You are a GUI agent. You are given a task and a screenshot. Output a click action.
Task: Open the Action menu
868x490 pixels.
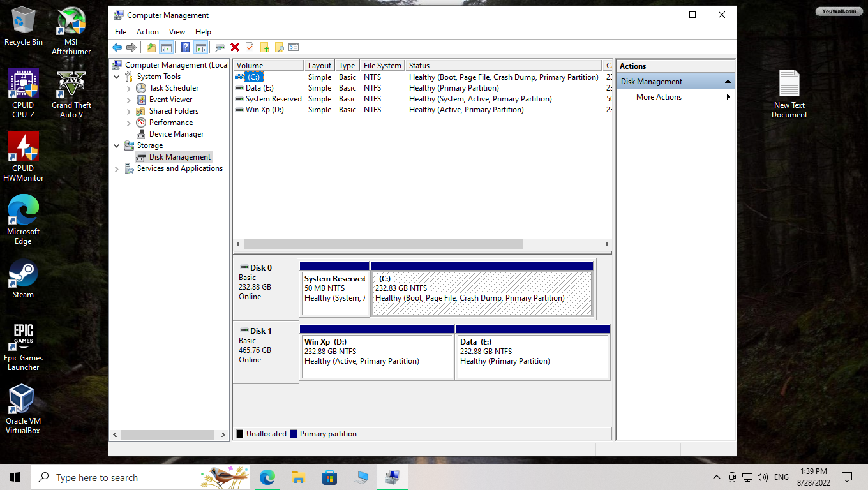[x=147, y=32]
